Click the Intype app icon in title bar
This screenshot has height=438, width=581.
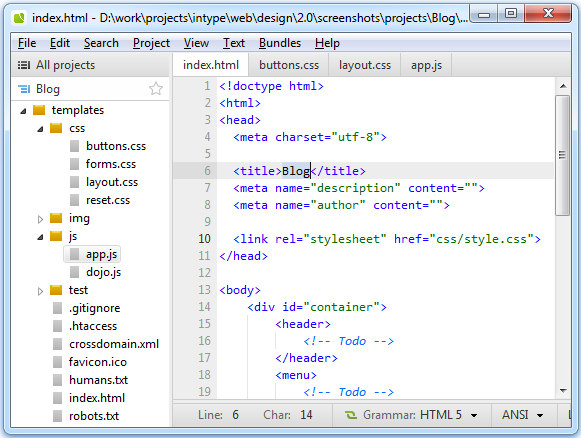pos(19,17)
